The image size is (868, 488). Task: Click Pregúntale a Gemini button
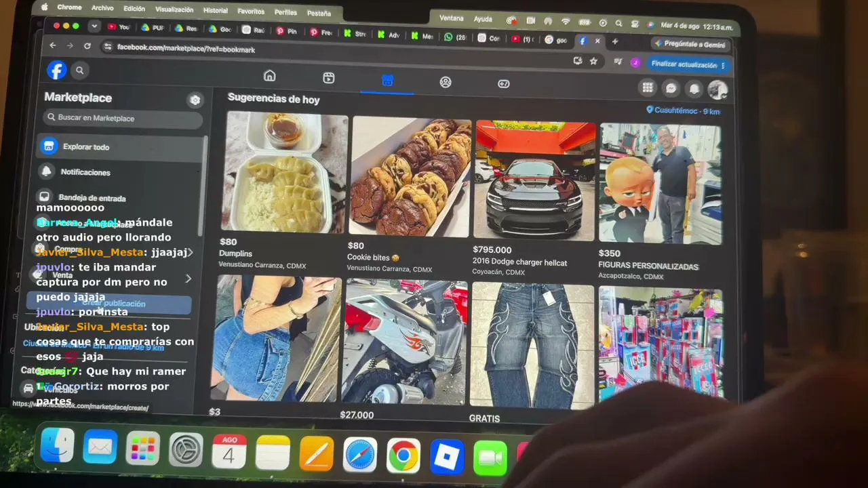(x=690, y=44)
